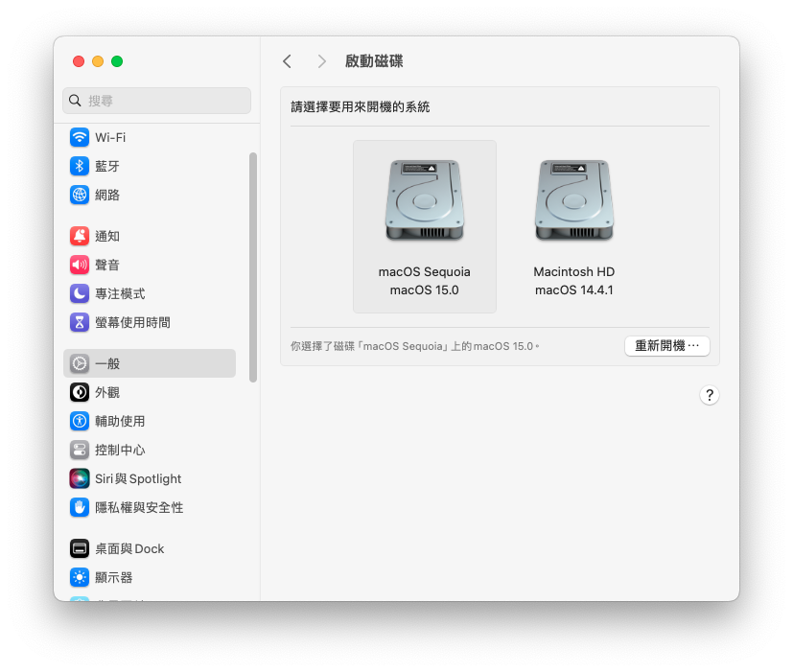This screenshot has height=672, width=793.
Task: Open the 網路 network globe icon
Action: [x=80, y=195]
